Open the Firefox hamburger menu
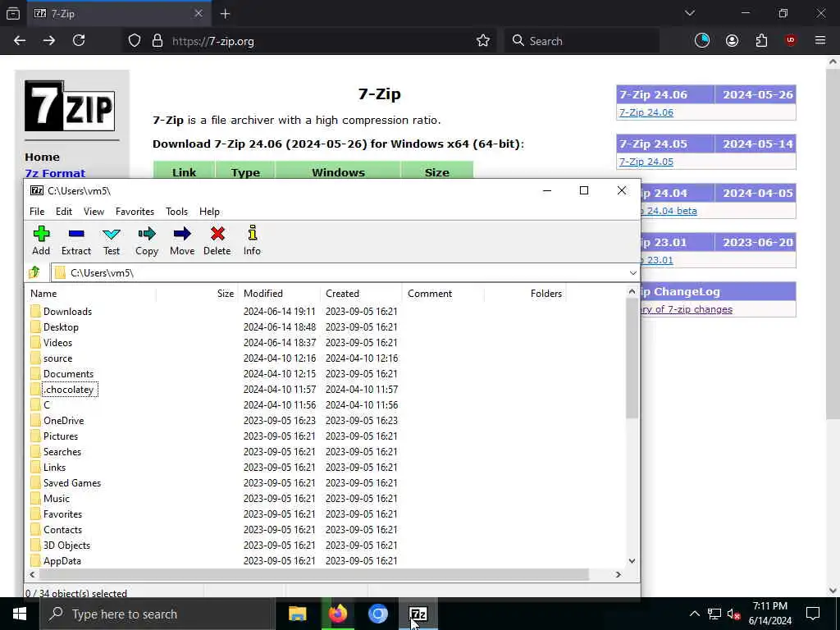840x630 pixels. [820, 41]
